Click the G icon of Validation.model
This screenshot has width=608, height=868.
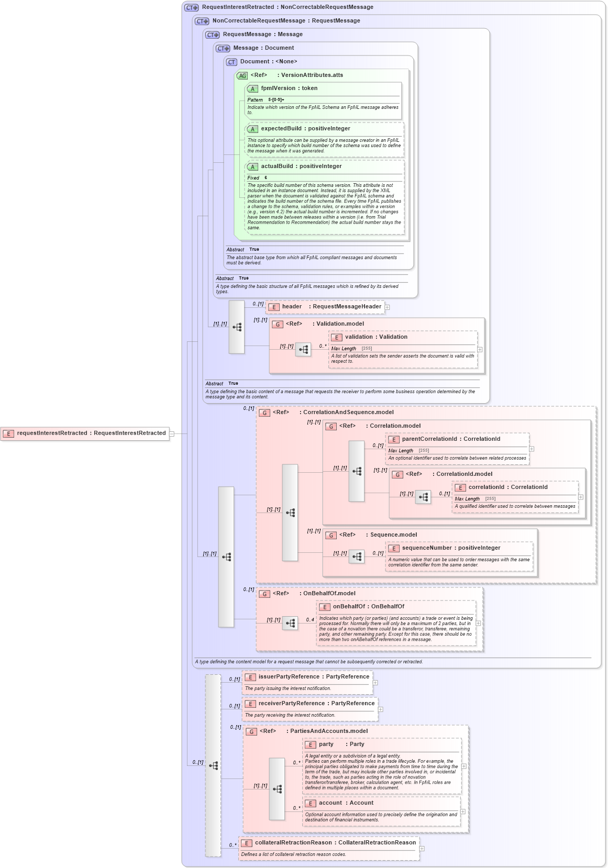(x=278, y=324)
